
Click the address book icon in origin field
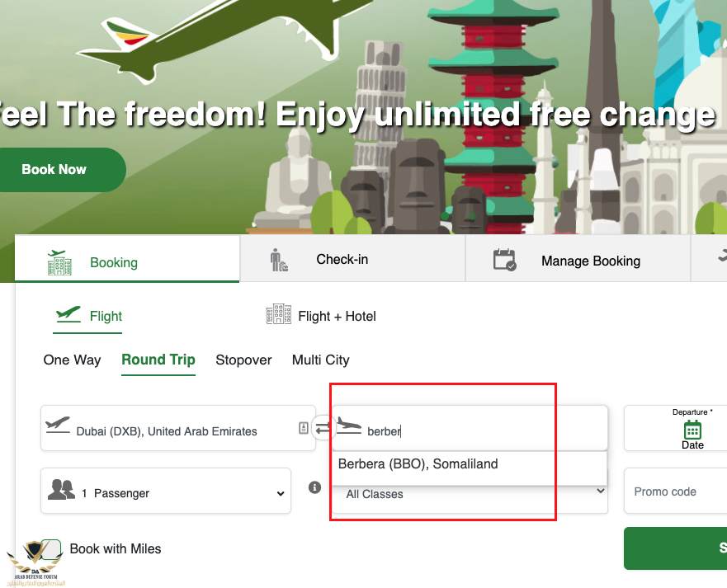point(304,428)
